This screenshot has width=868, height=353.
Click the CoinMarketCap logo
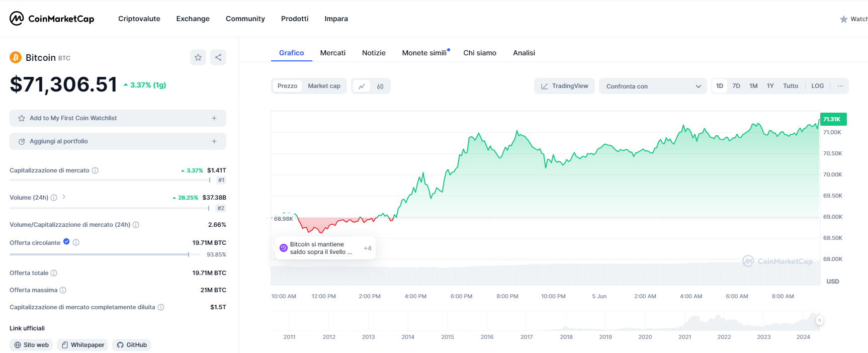(x=52, y=19)
